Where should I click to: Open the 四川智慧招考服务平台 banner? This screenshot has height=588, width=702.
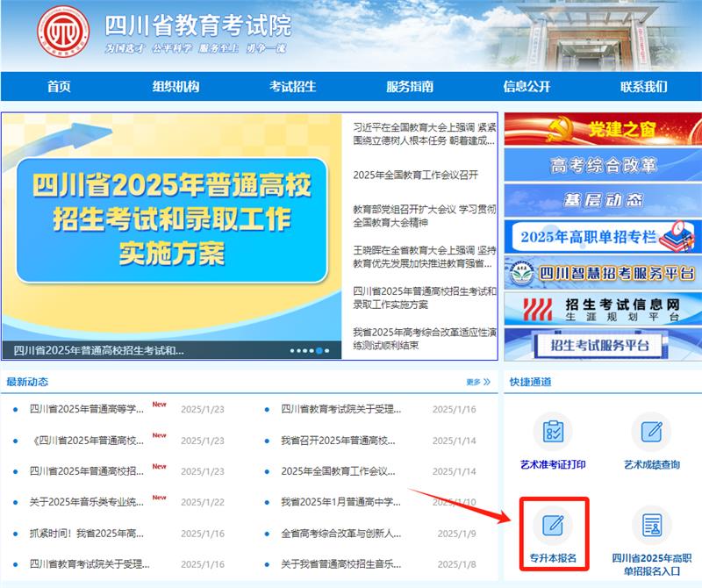(x=603, y=273)
